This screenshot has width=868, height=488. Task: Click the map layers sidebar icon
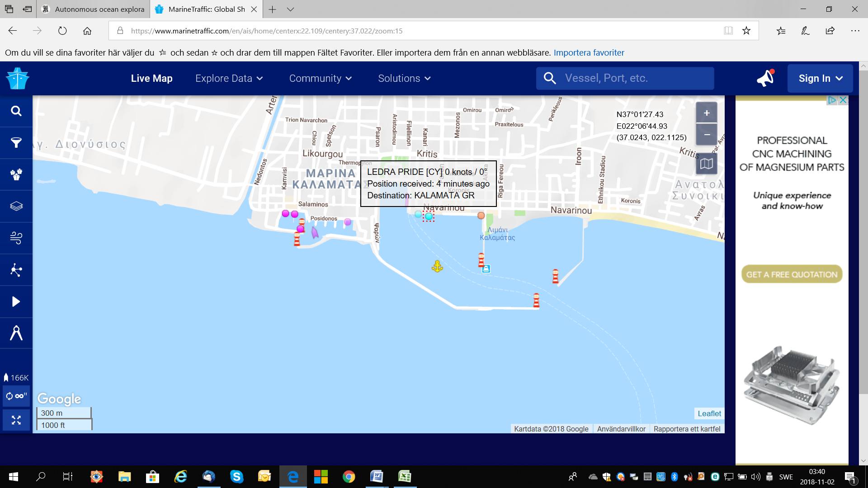tap(16, 206)
